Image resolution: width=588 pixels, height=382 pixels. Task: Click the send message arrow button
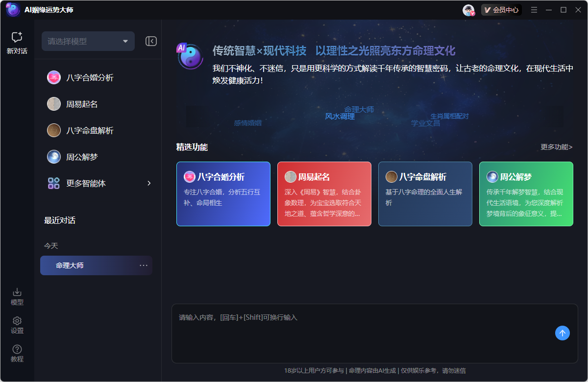point(563,333)
